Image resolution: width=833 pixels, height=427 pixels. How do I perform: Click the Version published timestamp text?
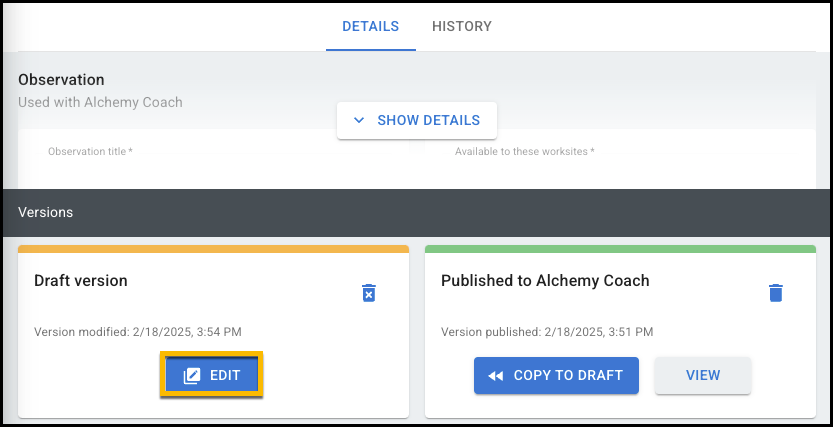pyautogui.click(x=547, y=332)
